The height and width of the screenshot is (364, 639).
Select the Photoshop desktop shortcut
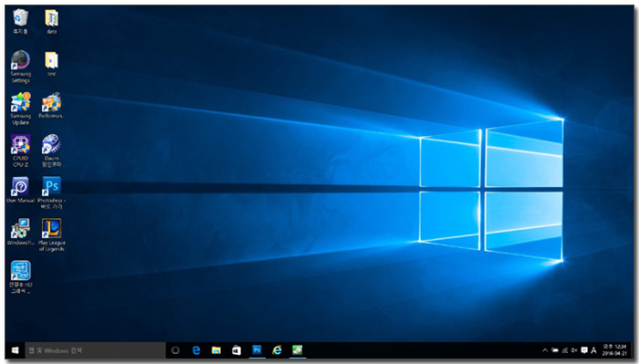tap(52, 193)
